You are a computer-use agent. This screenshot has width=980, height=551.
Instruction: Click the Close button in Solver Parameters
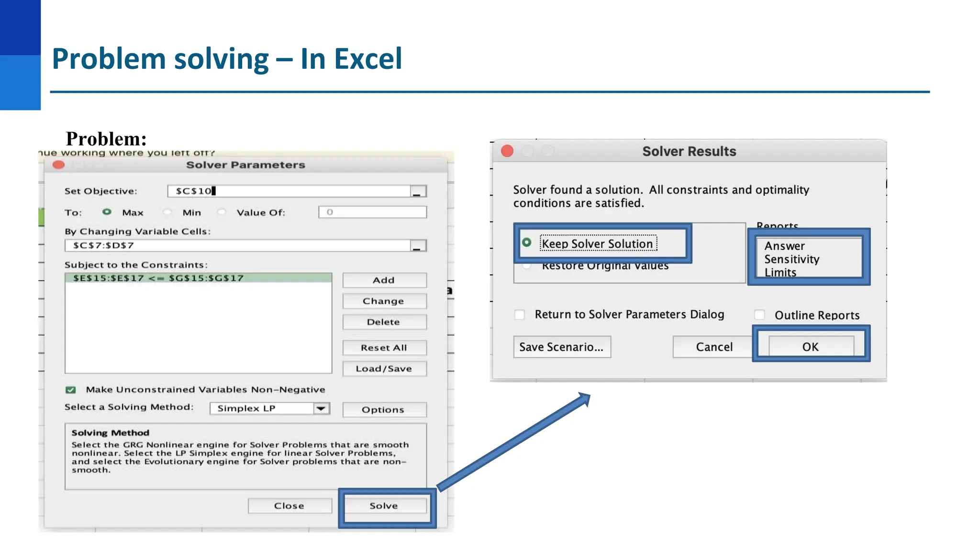pyautogui.click(x=290, y=506)
